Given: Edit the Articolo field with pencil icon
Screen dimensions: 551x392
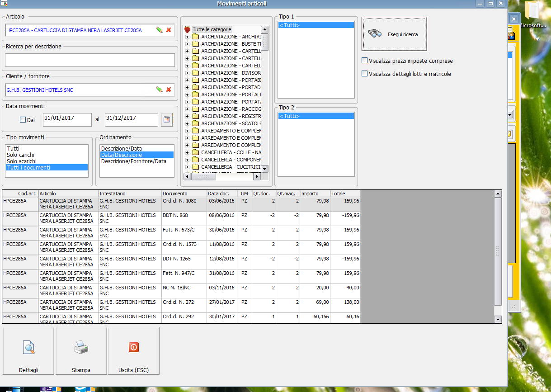Looking at the screenshot, I should pyautogui.click(x=159, y=30).
